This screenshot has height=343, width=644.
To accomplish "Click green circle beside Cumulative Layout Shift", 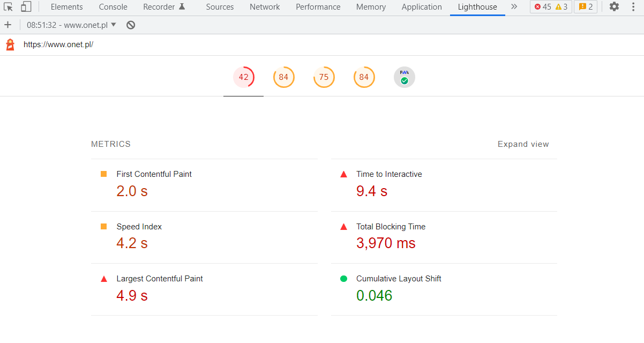I will 344,279.
